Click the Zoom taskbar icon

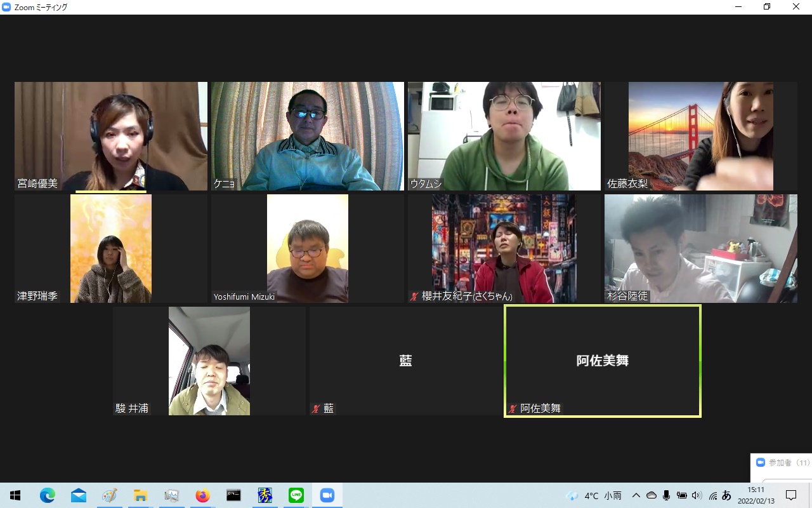(327, 495)
